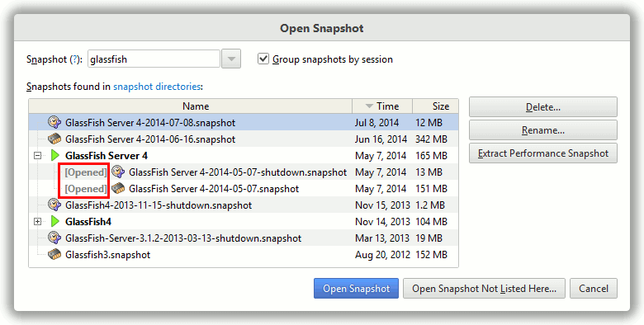644x325 pixels.
Task: Click the Nov 15, 2013 time cell
Action: 382,205
